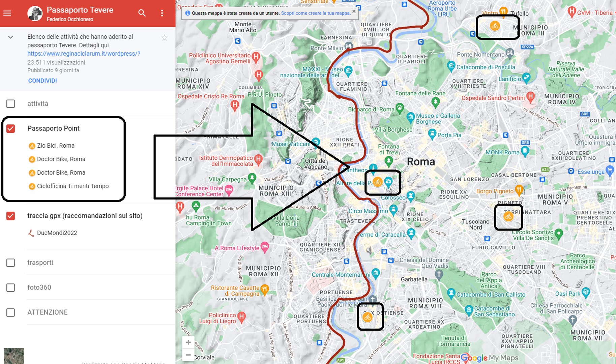Screen dimensions: 616x364
Task: Open the DueMondi2022 track entry
Action: [57, 233]
